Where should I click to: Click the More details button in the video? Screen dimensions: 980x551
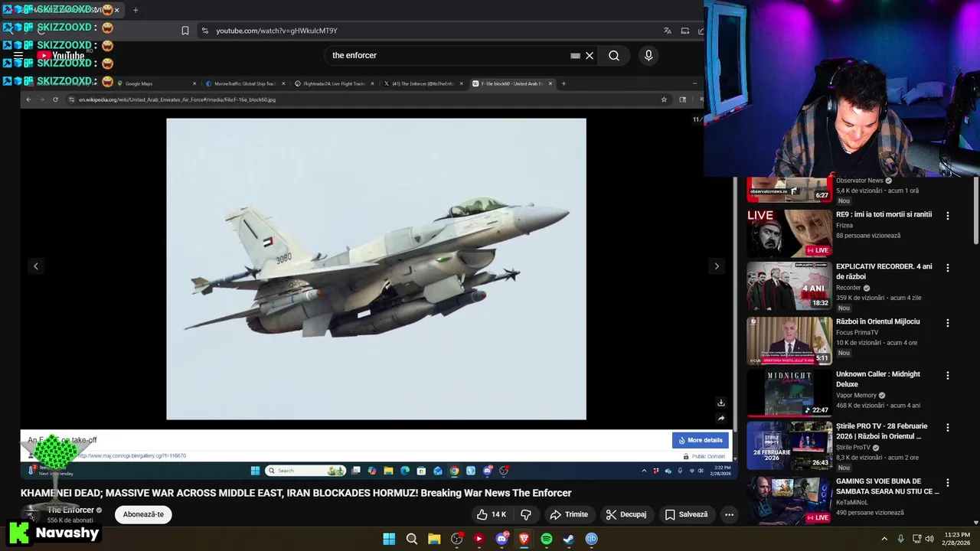701,440
